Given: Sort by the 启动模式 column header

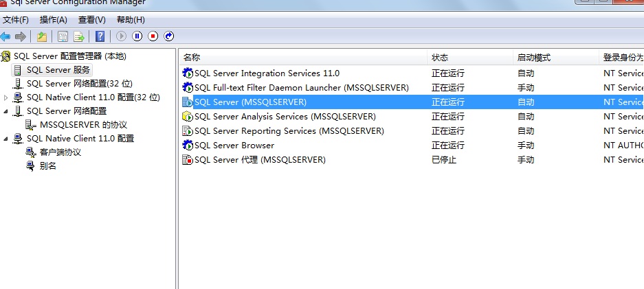Looking at the screenshot, I should 556,58.
